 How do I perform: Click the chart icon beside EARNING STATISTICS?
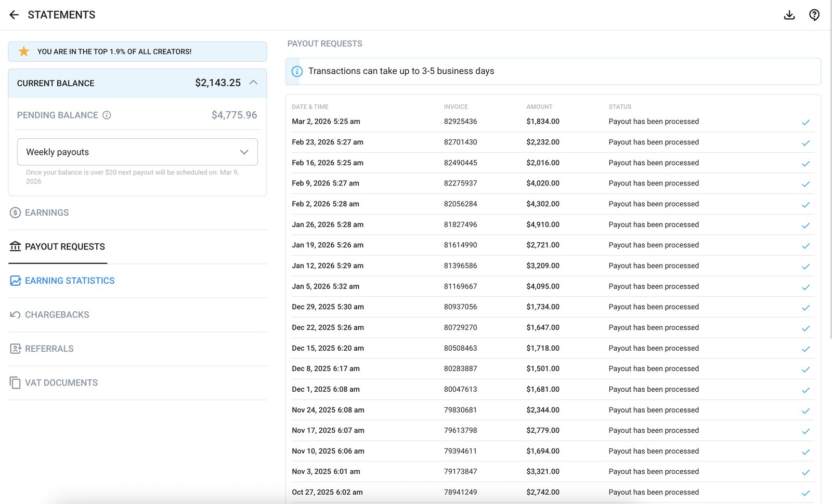(x=15, y=281)
